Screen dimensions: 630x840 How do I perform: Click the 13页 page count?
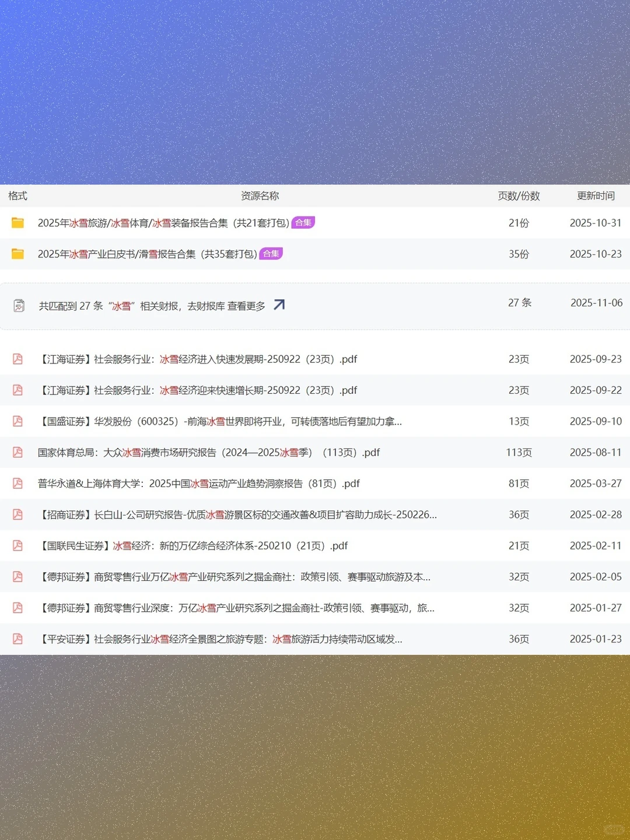[519, 421]
